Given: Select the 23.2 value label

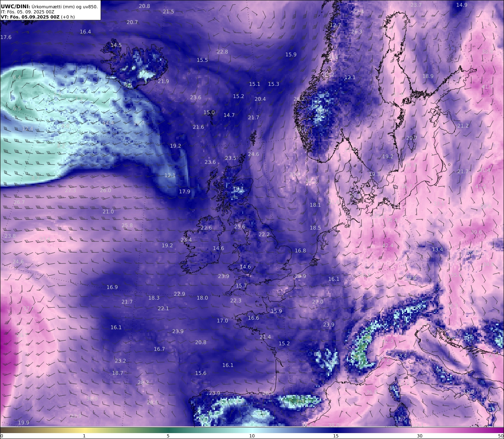Looking at the screenshot, I should (120, 361).
